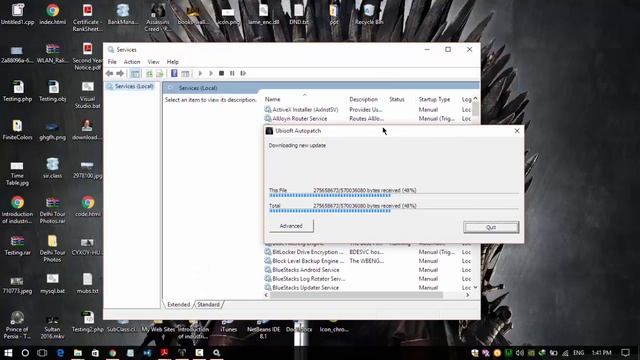The image size is (640, 360).
Task: Select the Time Table.jpg desktop icon
Action: pyautogui.click(x=17, y=173)
